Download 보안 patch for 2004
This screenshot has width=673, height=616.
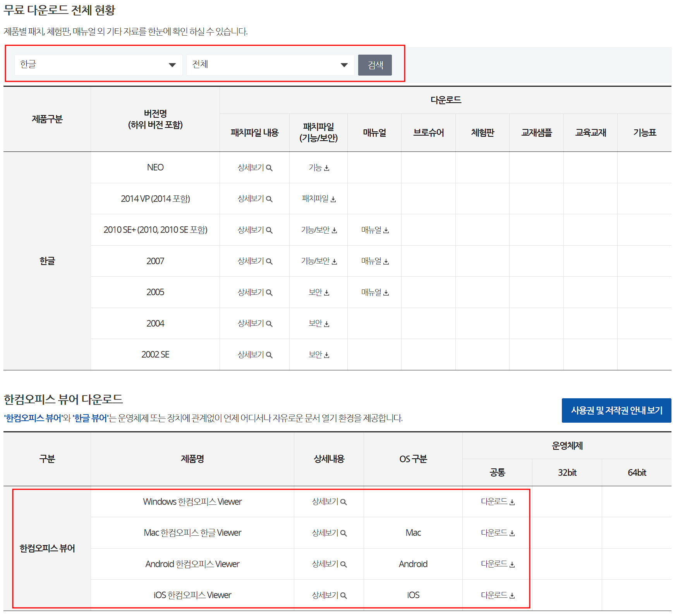pos(319,323)
